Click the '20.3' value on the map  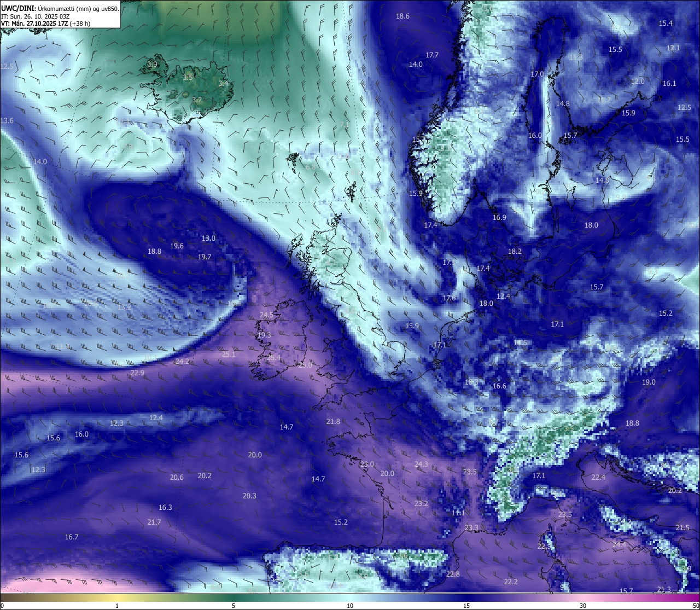(249, 496)
